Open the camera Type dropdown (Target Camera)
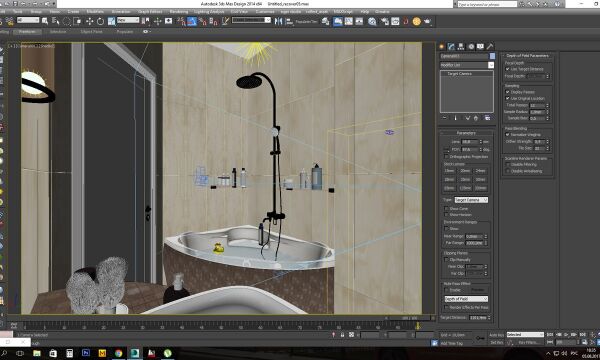Screen dimensions: 600x360 [x=471, y=200]
